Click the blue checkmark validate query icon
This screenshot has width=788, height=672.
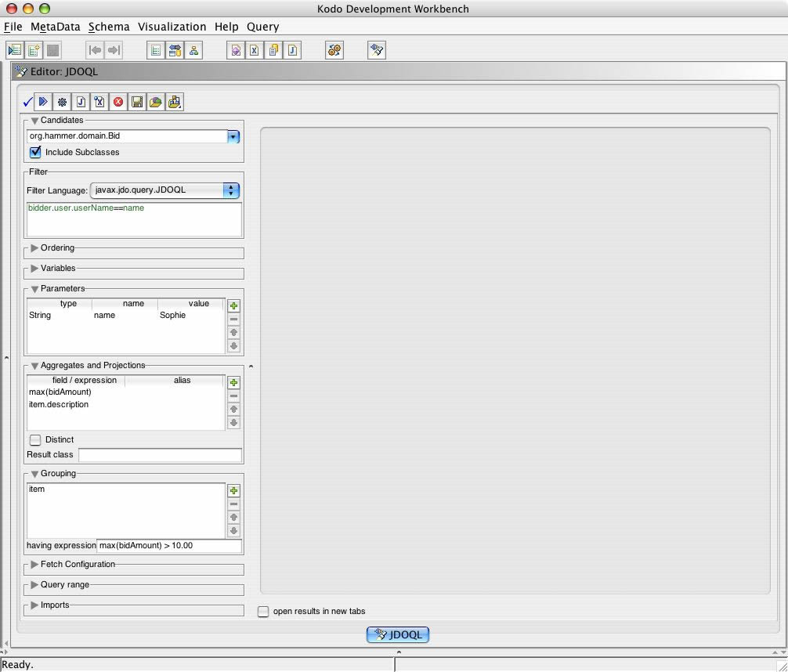click(27, 102)
